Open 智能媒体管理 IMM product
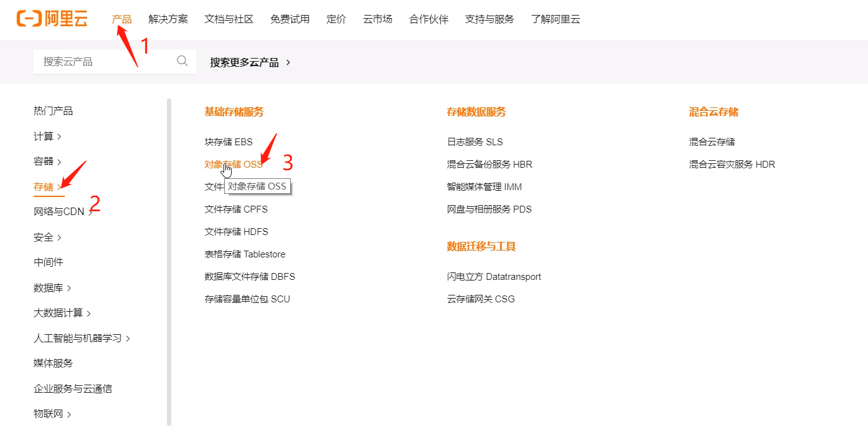This screenshot has height=427, width=868. point(484,187)
